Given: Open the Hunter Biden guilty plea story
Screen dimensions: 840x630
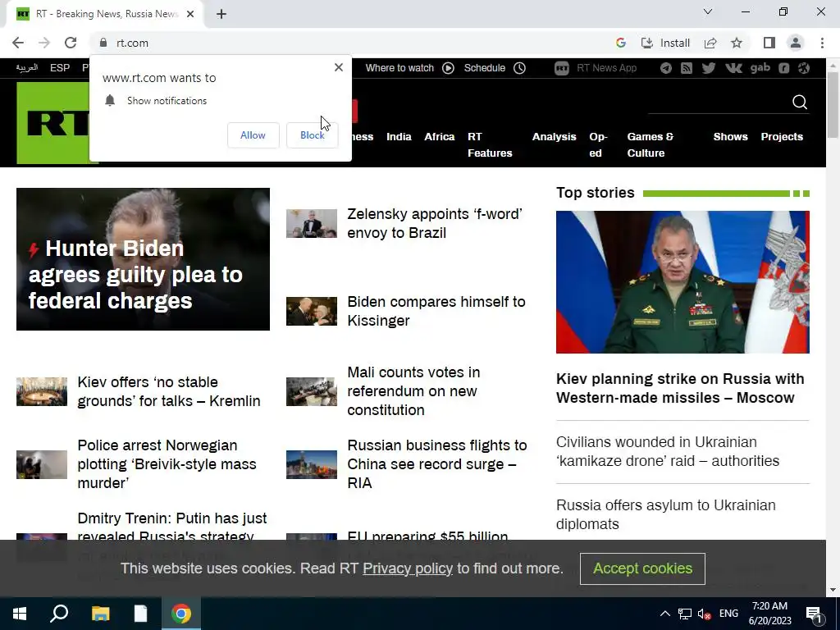Looking at the screenshot, I should click(x=143, y=259).
